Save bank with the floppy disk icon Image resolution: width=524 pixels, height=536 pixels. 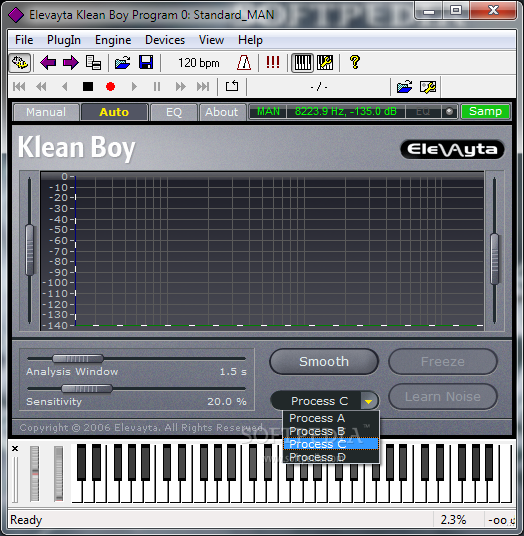coord(146,63)
